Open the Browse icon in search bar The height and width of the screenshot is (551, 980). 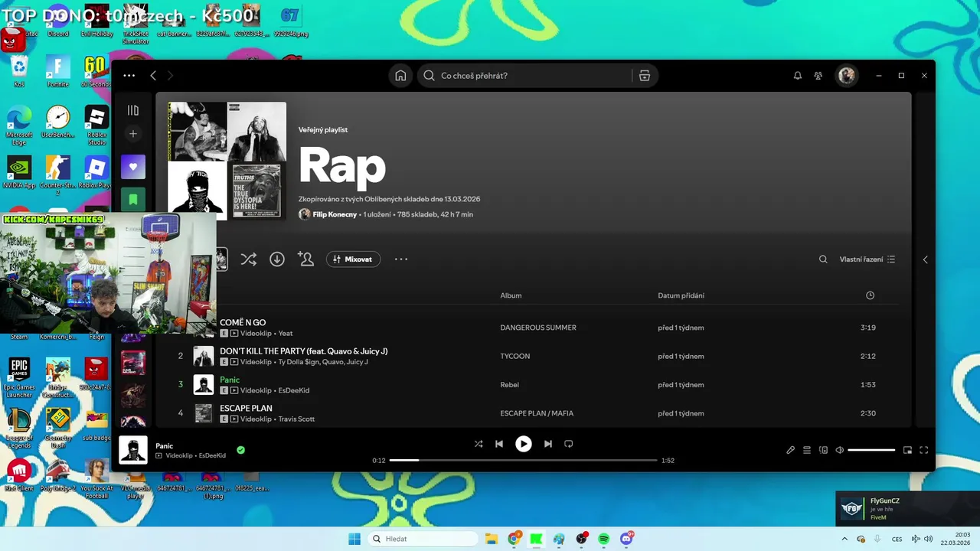pyautogui.click(x=645, y=76)
